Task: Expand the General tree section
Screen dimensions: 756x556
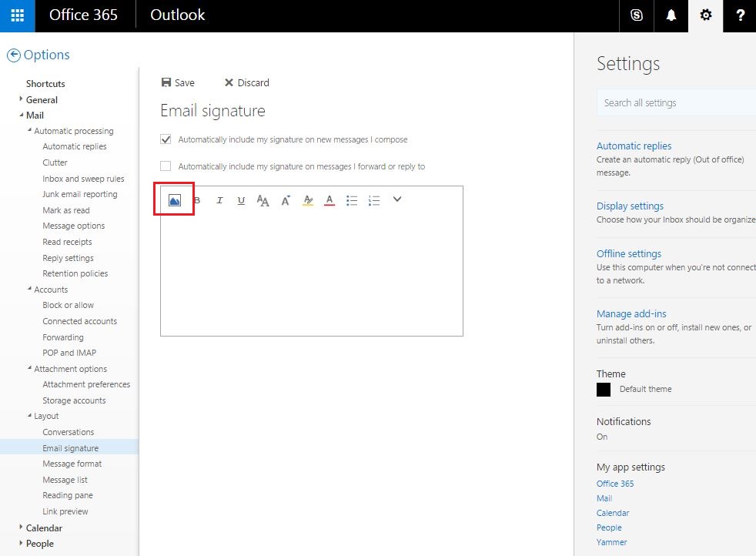Action: [x=21, y=99]
